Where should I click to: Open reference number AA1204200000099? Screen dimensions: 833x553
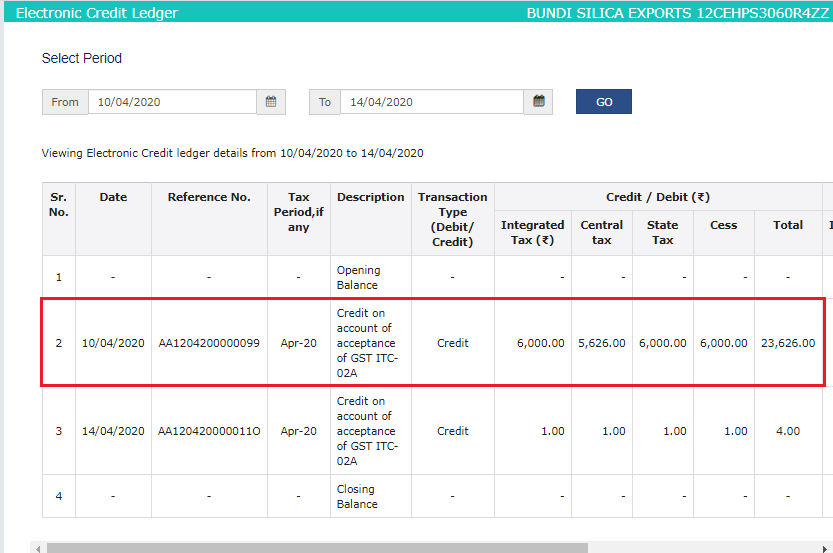(209, 343)
